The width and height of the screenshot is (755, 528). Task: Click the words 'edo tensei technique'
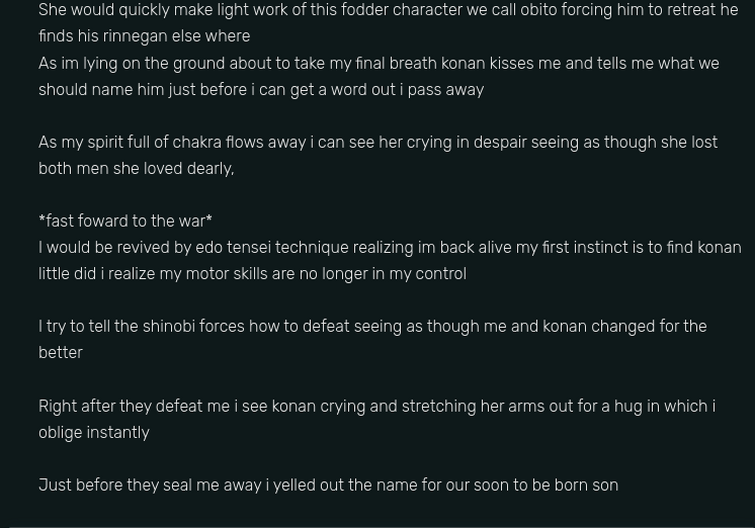pyautogui.click(x=272, y=247)
